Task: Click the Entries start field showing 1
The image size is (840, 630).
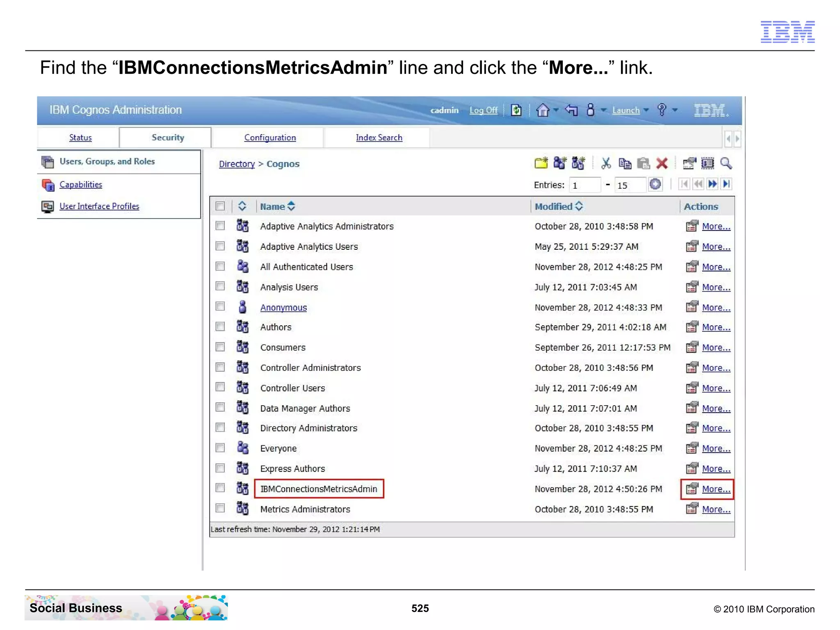Action: point(585,185)
